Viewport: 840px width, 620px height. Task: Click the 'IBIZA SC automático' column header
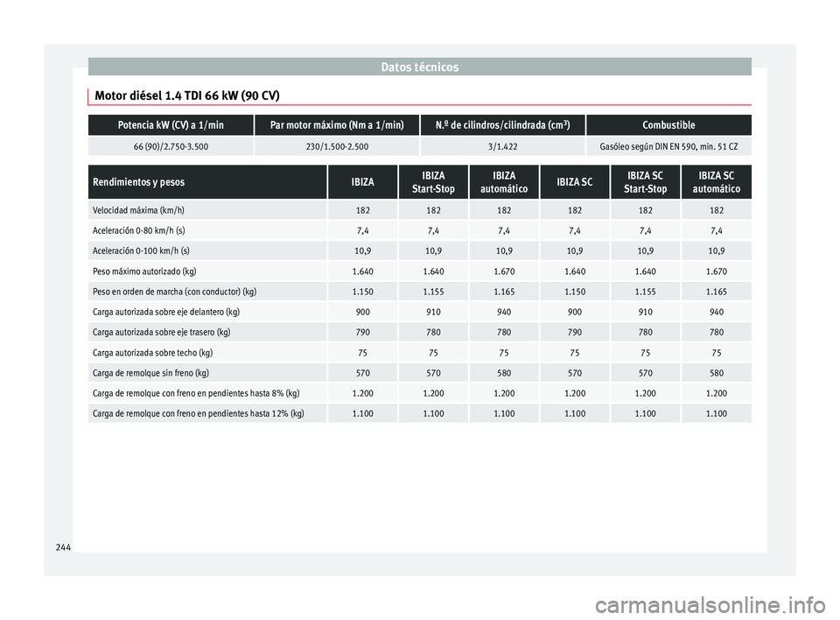[717, 182]
